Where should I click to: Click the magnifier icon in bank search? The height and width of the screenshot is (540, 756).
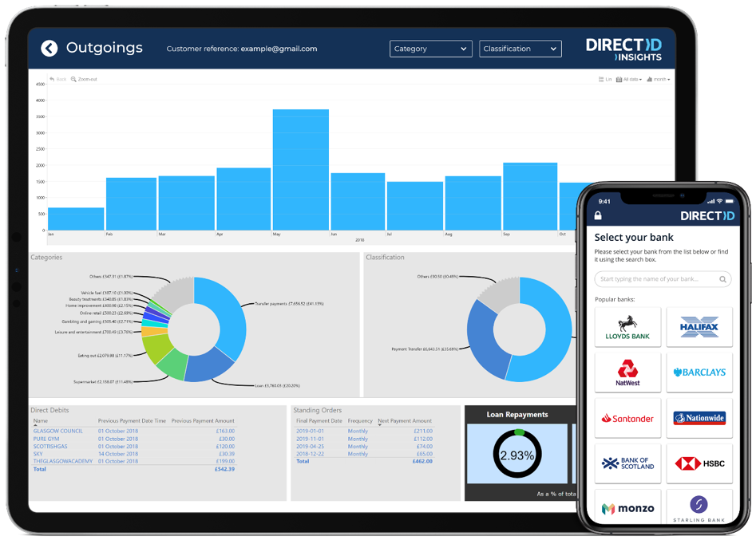pos(722,279)
